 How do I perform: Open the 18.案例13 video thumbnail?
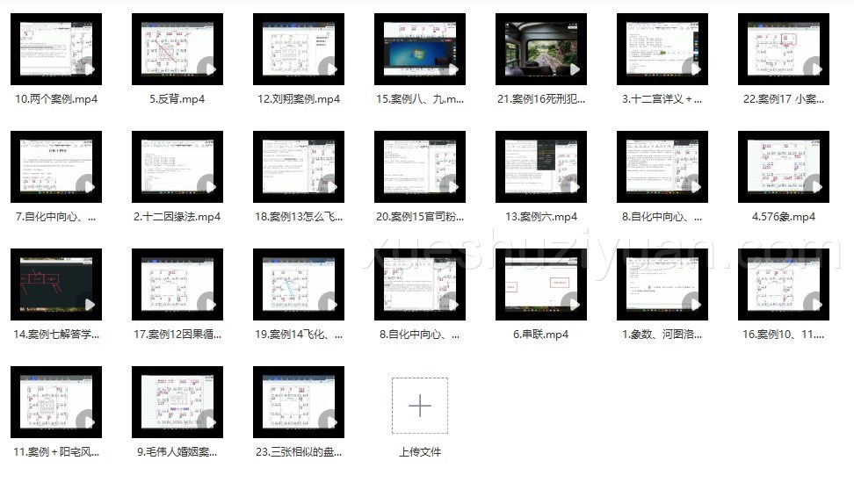click(x=299, y=167)
